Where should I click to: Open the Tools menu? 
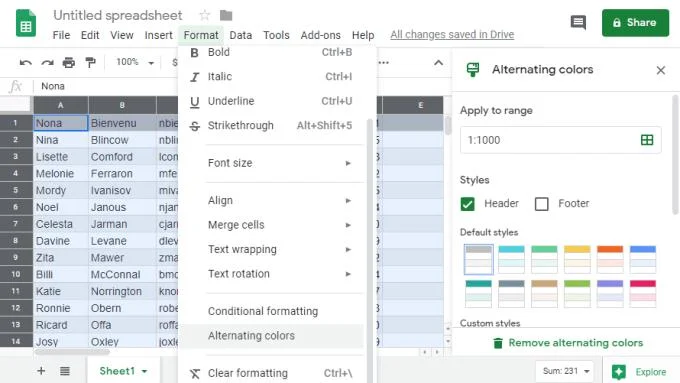tap(276, 35)
